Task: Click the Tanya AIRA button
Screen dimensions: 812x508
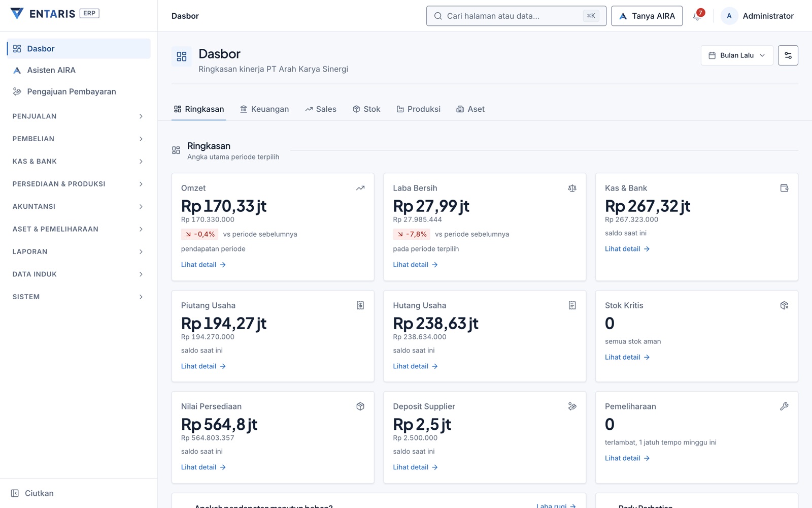Action: (x=647, y=16)
